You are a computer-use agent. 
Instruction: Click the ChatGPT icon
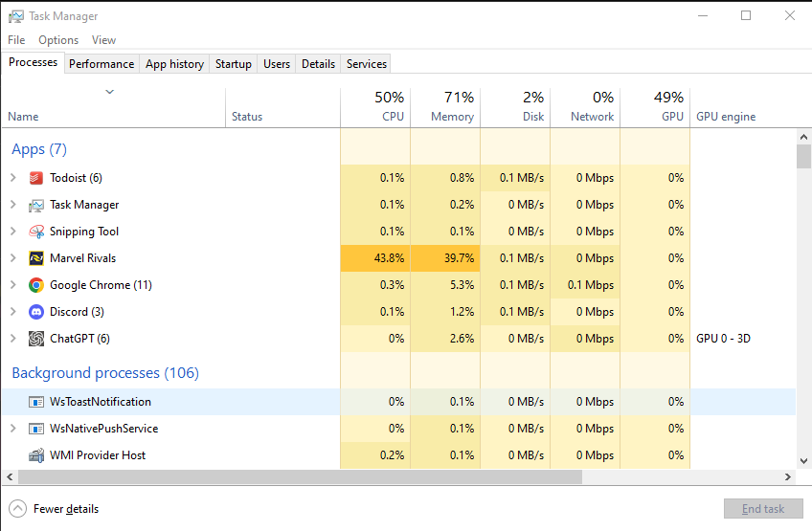pos(35,339)
